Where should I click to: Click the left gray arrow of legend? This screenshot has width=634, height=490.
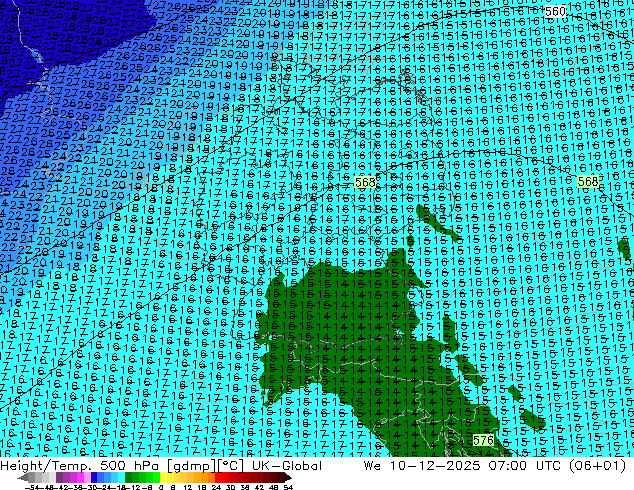(x=23, y=477)
